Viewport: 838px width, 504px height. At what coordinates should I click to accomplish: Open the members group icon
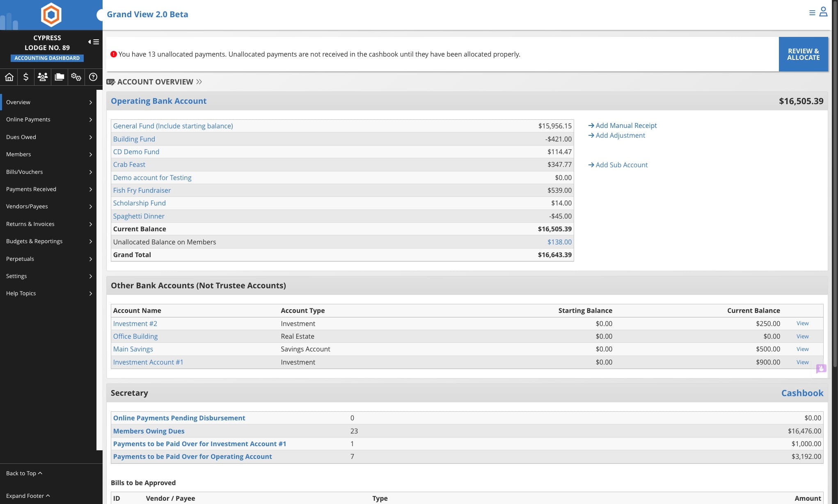pos(43,77)
